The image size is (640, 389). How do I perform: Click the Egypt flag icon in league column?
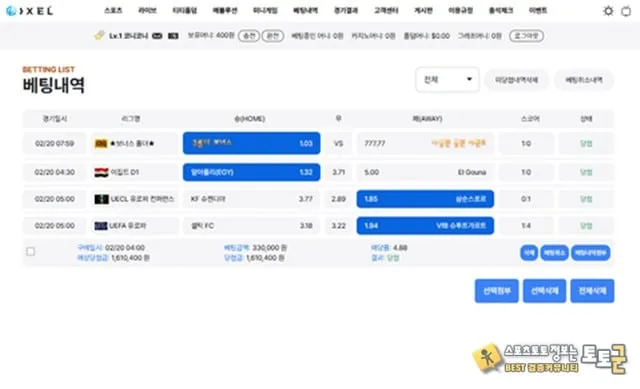tap(101, 172)
